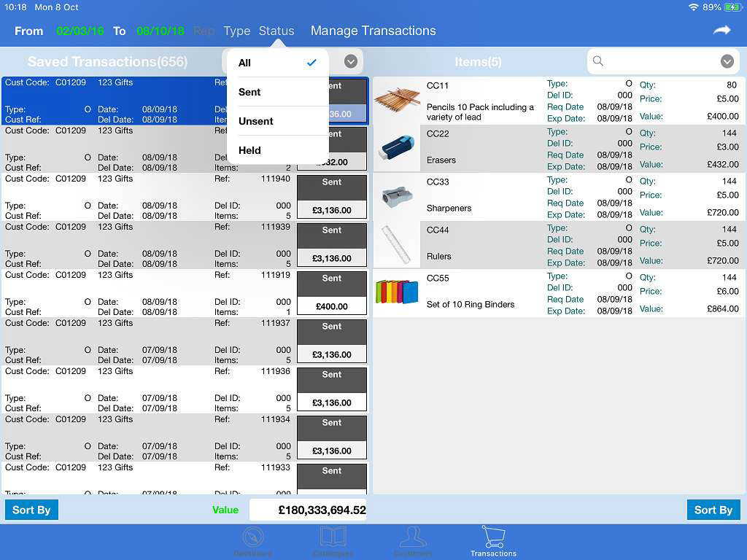This screenshot has height=560, width=747.
Task: Choose the Unsent status filter
Action: (x=277, y=121)
